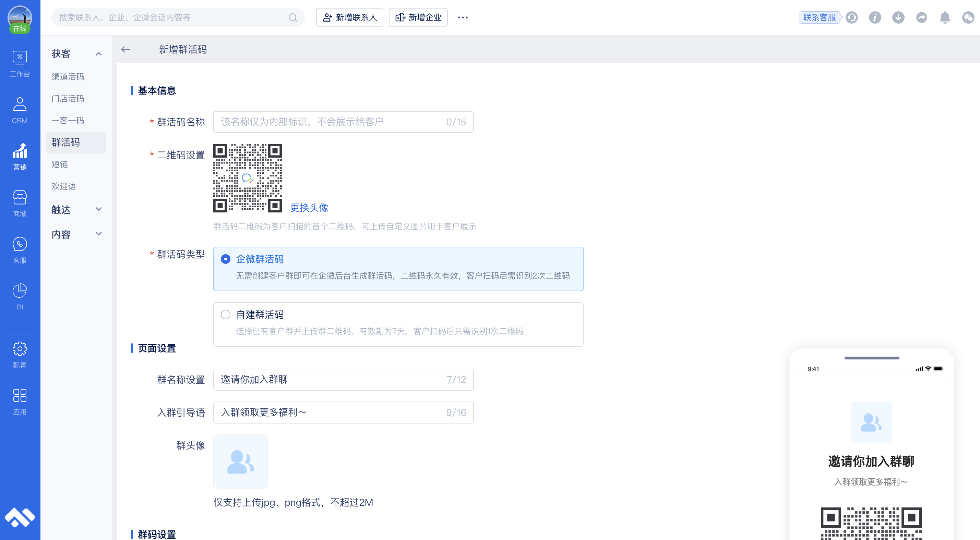The image size is (980, 540).
Task: Click the group avatar in phone preview
Action: [x=871, y=422]
